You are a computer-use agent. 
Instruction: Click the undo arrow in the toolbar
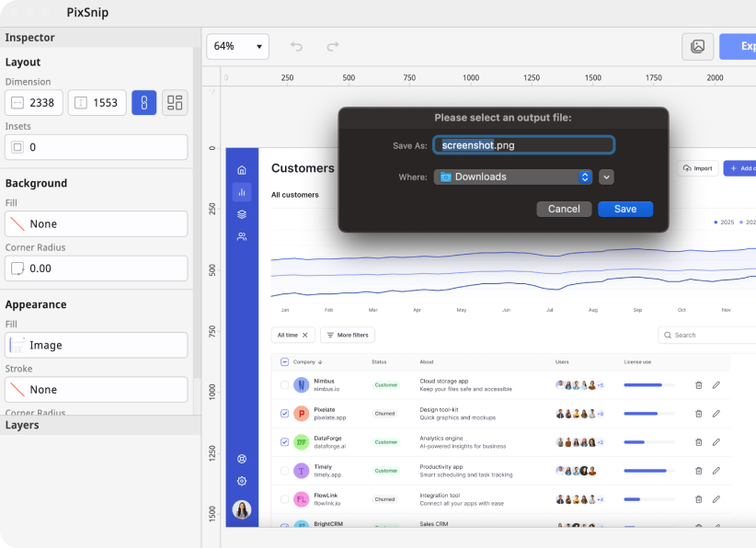296,46
